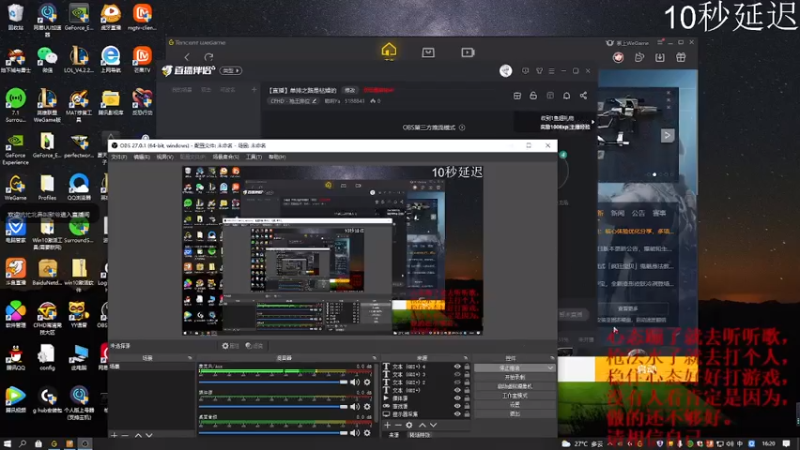
Task: Open 工具(T) menu in OBS
Action: (254, 157)
